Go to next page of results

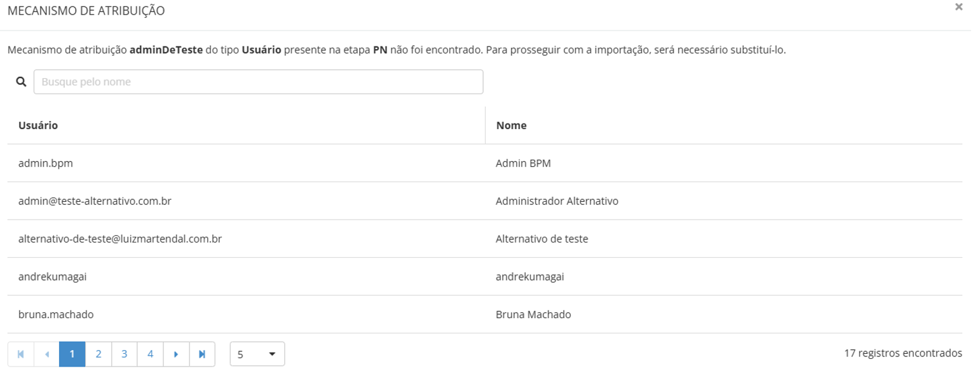[176, 354]
